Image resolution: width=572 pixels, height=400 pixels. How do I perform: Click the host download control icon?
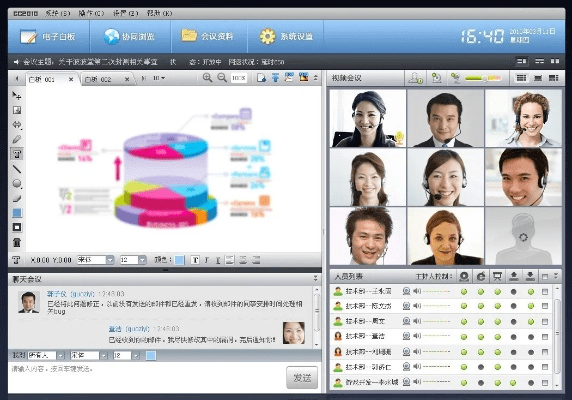pyautogui.click(x=530, y=276)
